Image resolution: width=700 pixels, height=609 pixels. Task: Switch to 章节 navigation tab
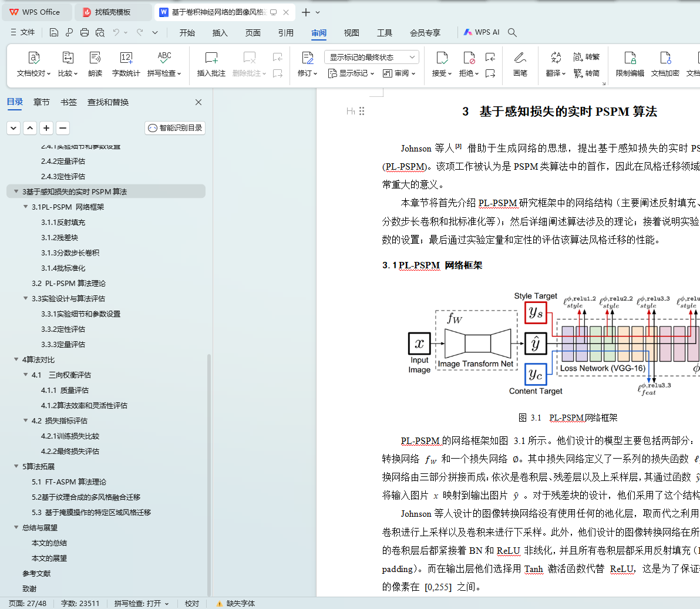point(42,102)
